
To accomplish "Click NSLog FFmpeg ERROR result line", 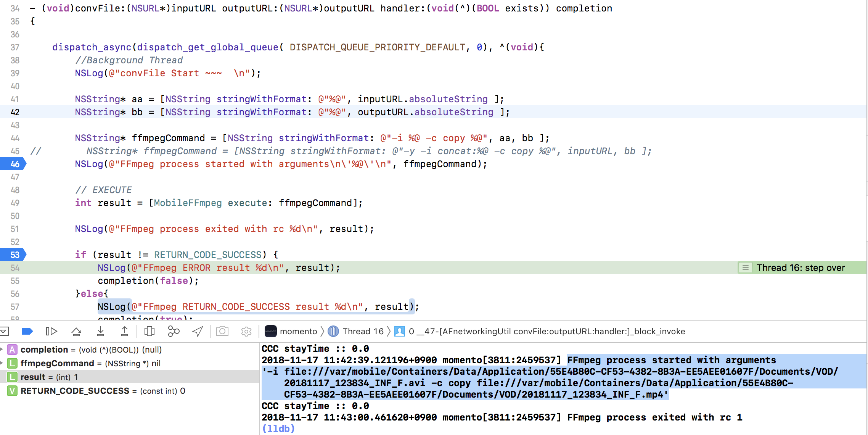I will pos(219,268).
